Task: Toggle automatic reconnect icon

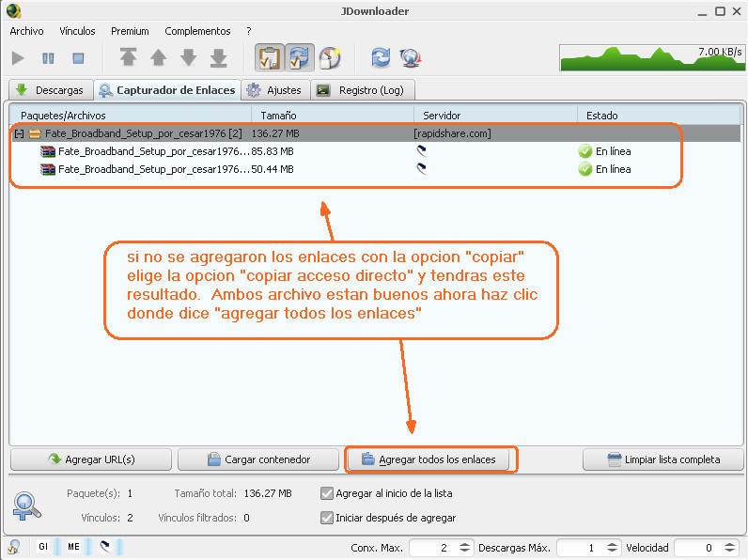Action: (300, 57)
